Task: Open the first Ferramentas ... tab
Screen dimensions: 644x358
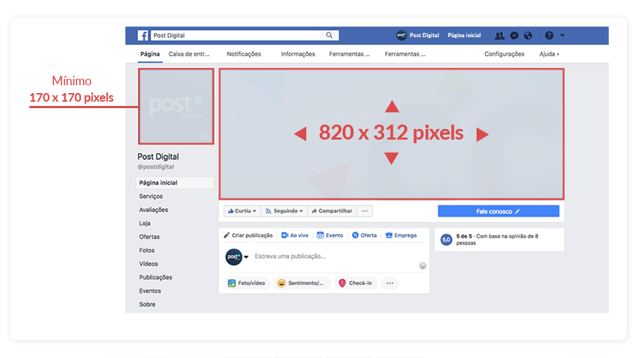Action: (349, 54)
